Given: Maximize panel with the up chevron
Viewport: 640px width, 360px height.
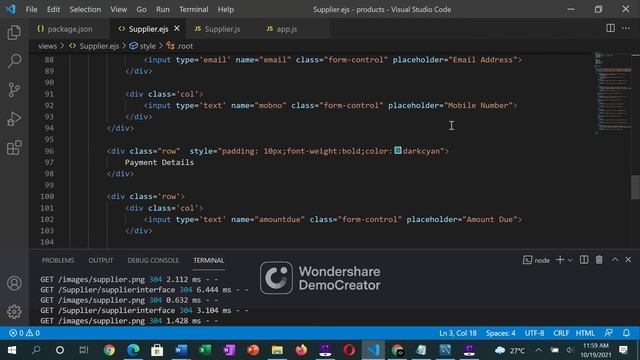Looking at the screenshot, I should (615, 260).
